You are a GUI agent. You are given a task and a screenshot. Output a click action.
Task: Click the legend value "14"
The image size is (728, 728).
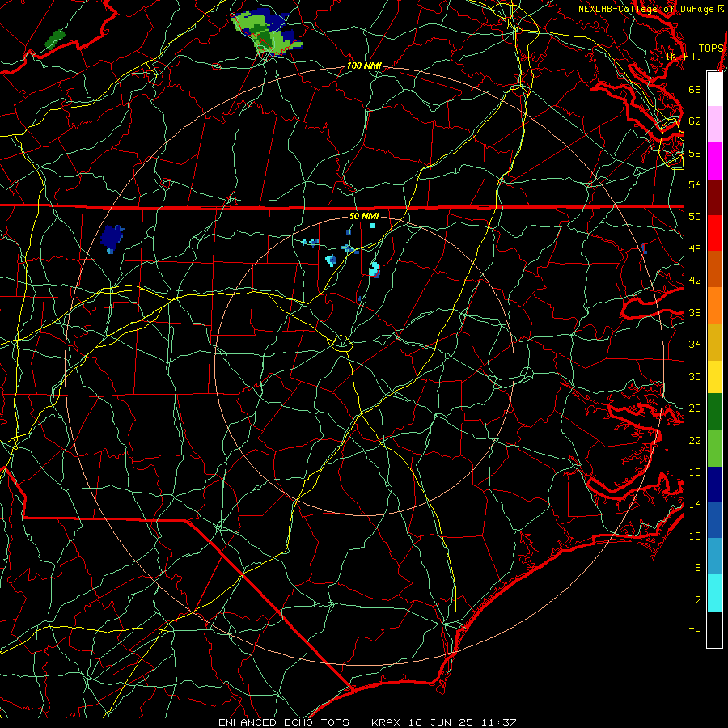[695, 504]
